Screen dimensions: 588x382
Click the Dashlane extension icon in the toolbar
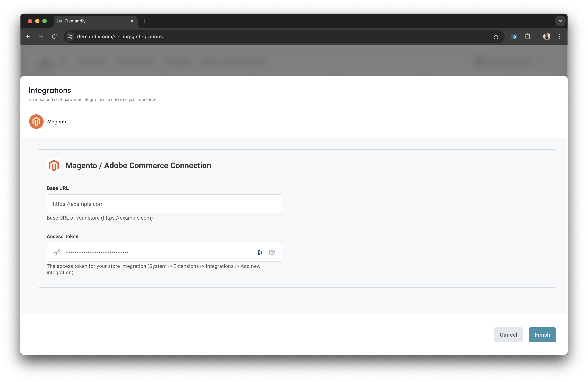coord(514,36)
